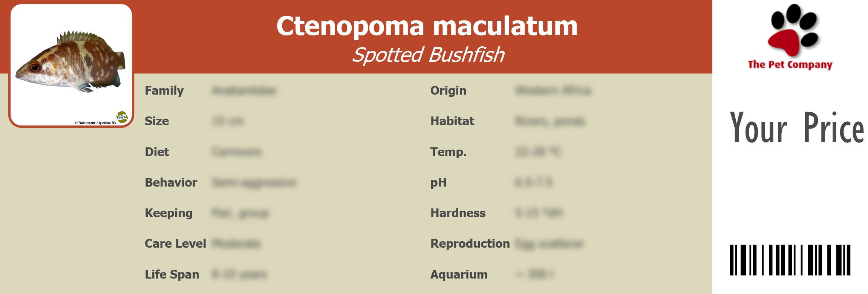Click the Your Price text

click(796, 128)
